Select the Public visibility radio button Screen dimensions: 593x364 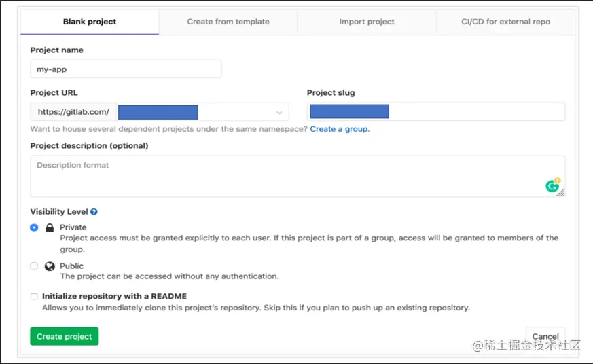[x=34, y=266]
